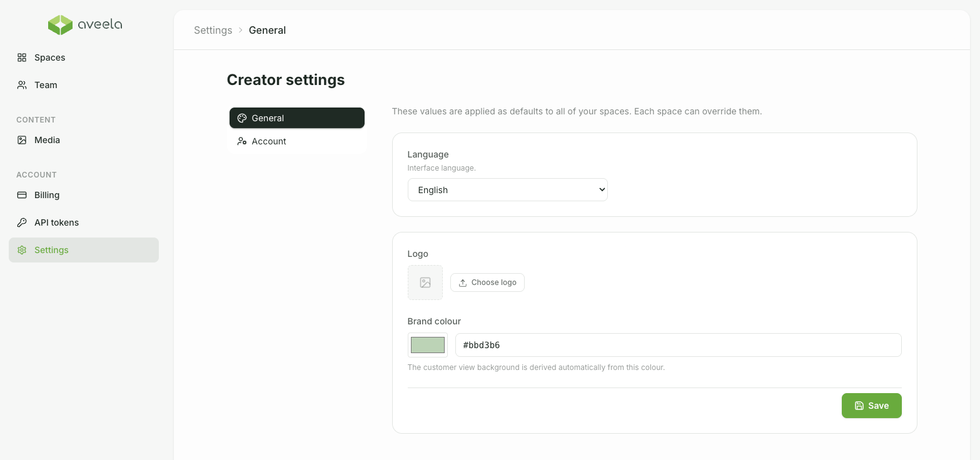Image resolution: width=980 pixels, height=460 pixels.
Task: Click the floppy-disk icon on Save
Action: (x=859, y=406)
